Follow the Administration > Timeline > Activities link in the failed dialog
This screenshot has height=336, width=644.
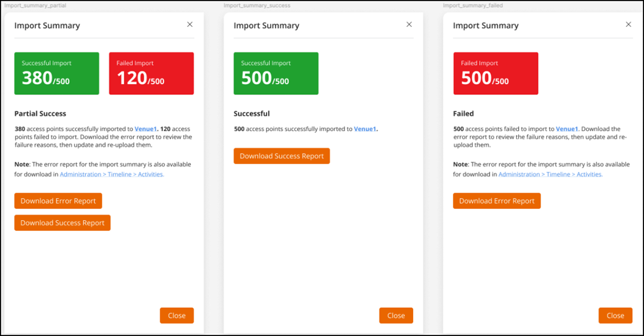pos(550,174)
